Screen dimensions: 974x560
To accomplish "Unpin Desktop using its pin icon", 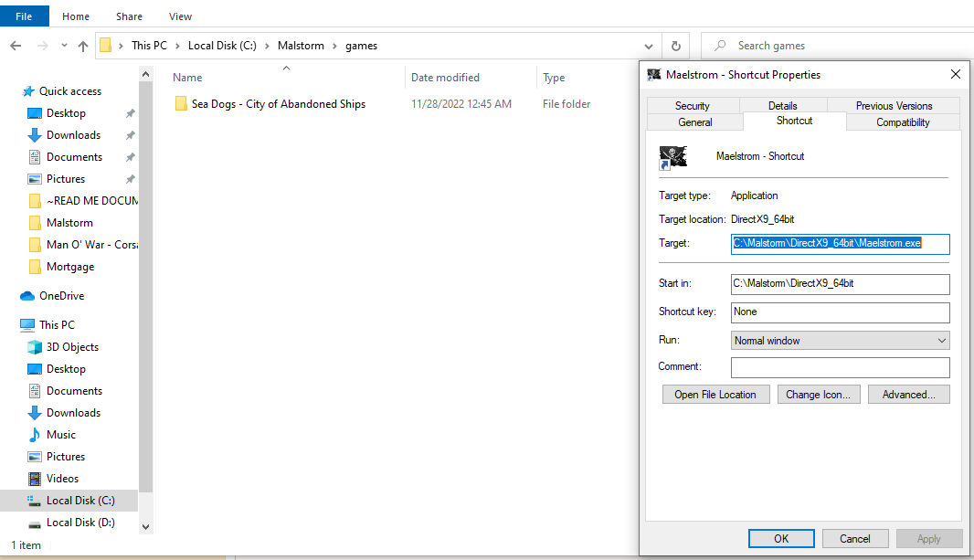I will [131, 113].
